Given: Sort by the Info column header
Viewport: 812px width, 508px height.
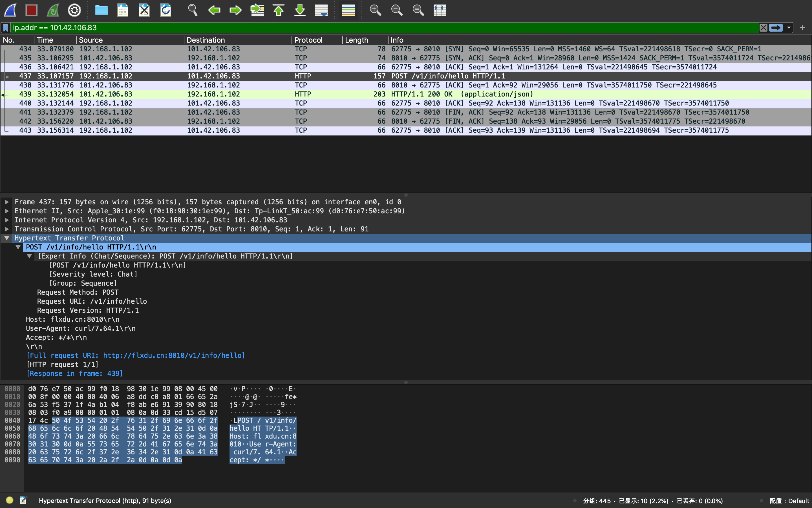Looking at the screenshot, I should click(600, 40).
